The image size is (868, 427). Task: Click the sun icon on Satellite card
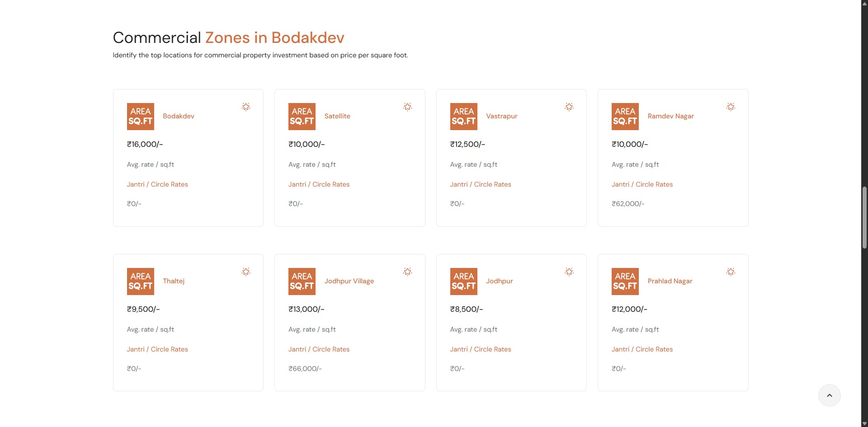(x=407, y=107)
